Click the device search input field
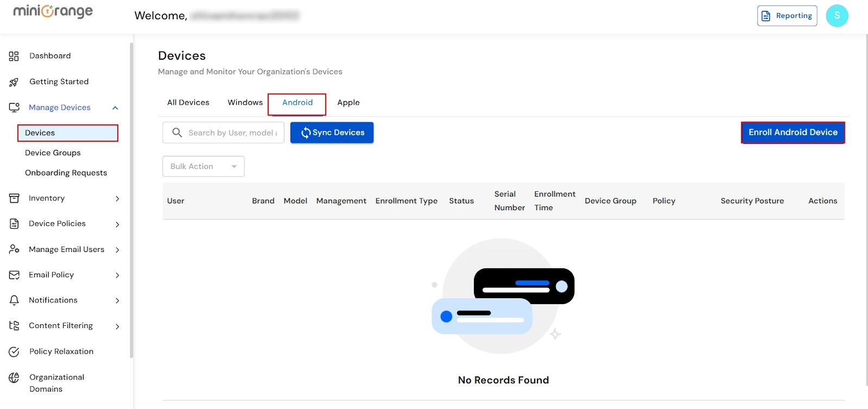 coord(232,133)
